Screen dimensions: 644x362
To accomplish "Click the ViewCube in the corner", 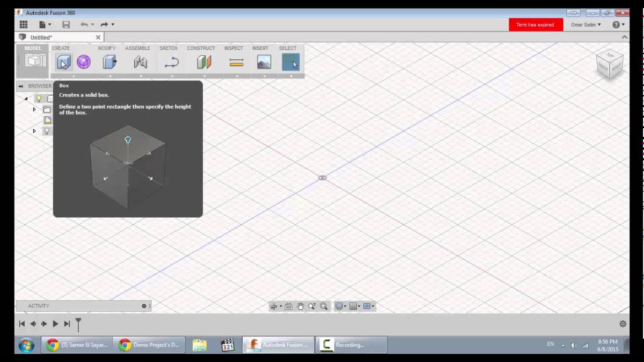I will (x=610, y=65).
